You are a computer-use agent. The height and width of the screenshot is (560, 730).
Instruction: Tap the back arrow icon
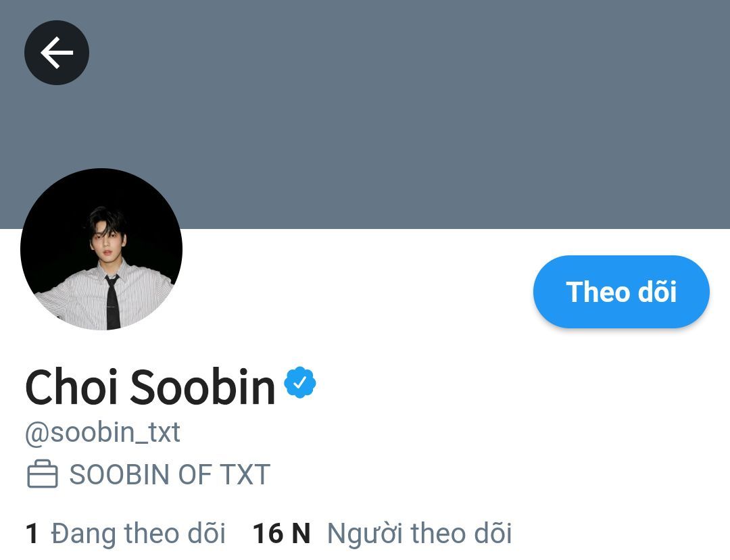click(57, 53)
